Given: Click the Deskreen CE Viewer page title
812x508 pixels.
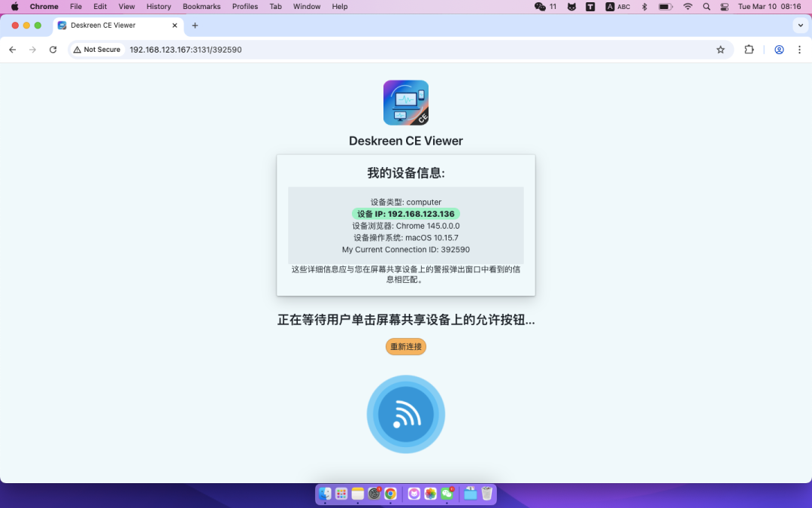Looking at the screenshot, I should click(x=405, y=141).
